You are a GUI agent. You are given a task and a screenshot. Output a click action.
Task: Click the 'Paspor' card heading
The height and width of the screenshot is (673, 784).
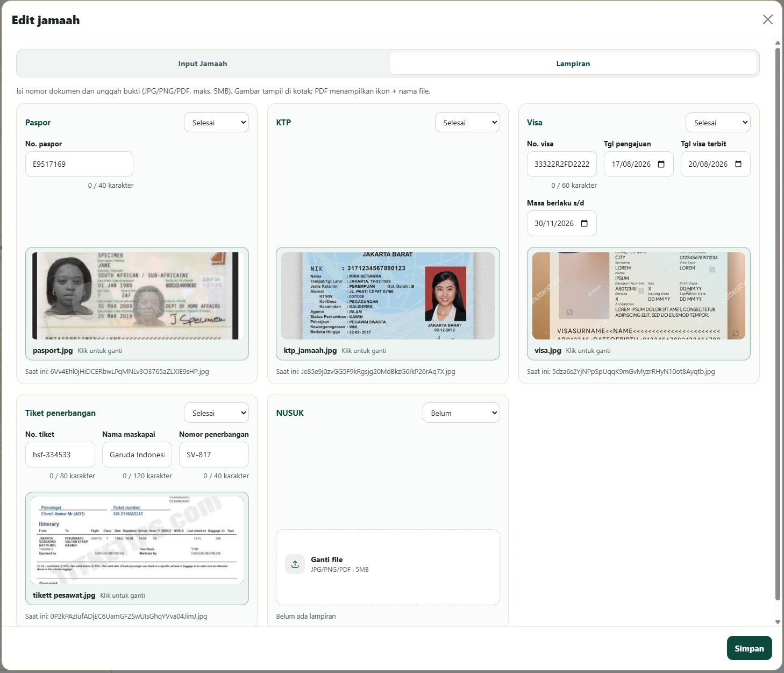coord(38,123)
